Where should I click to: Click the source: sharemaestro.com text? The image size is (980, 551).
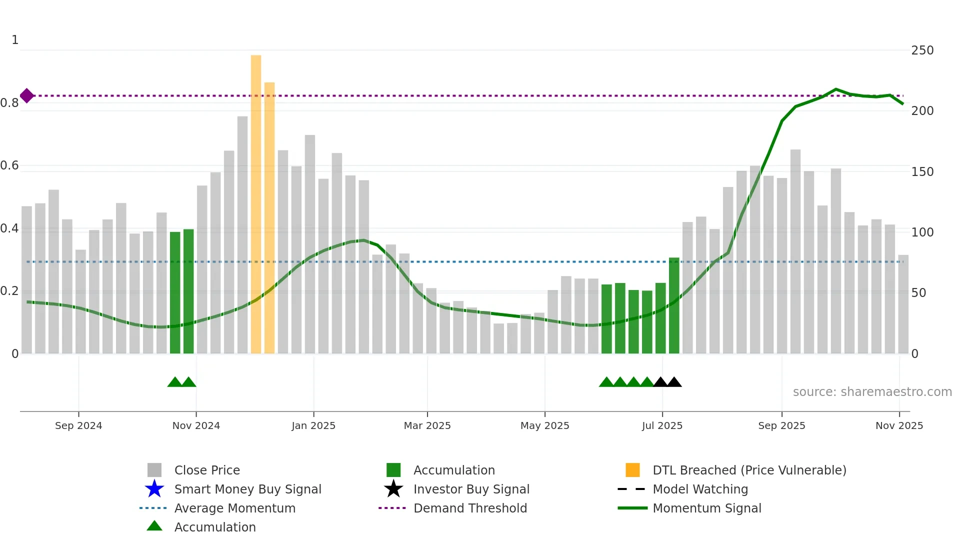click(872, 391)
